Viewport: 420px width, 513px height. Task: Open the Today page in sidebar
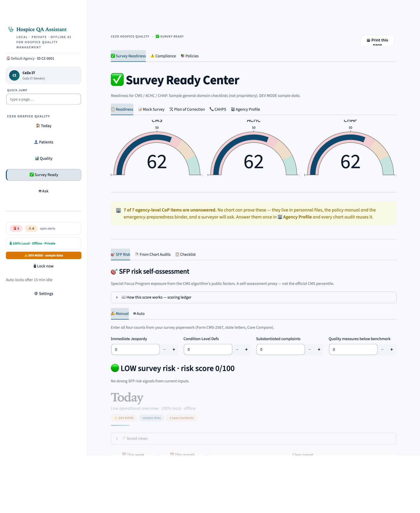[x=44, y=126]
